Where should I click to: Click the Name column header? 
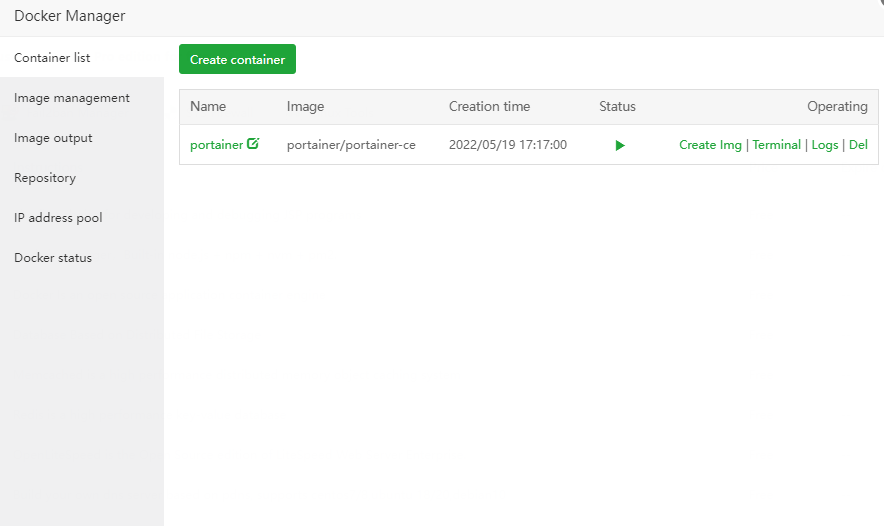208,107
